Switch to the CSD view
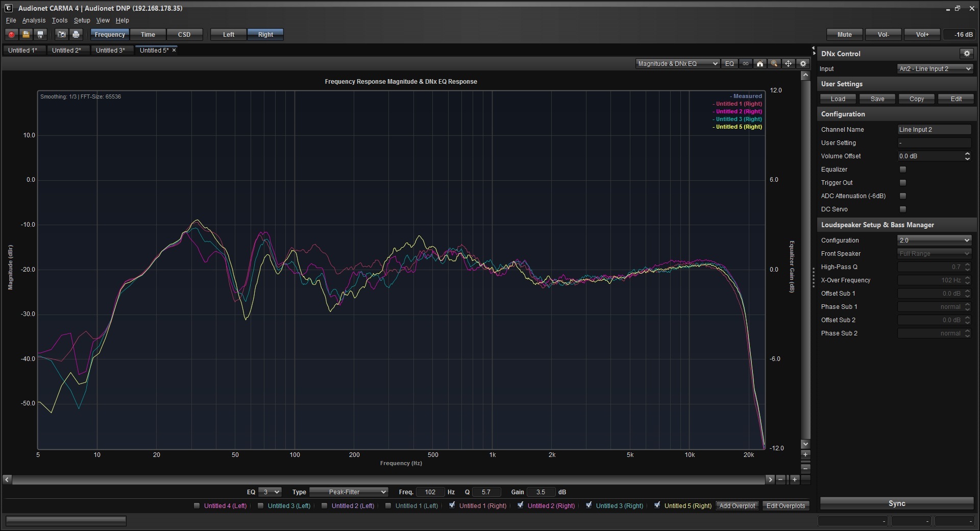 (184, 35)
